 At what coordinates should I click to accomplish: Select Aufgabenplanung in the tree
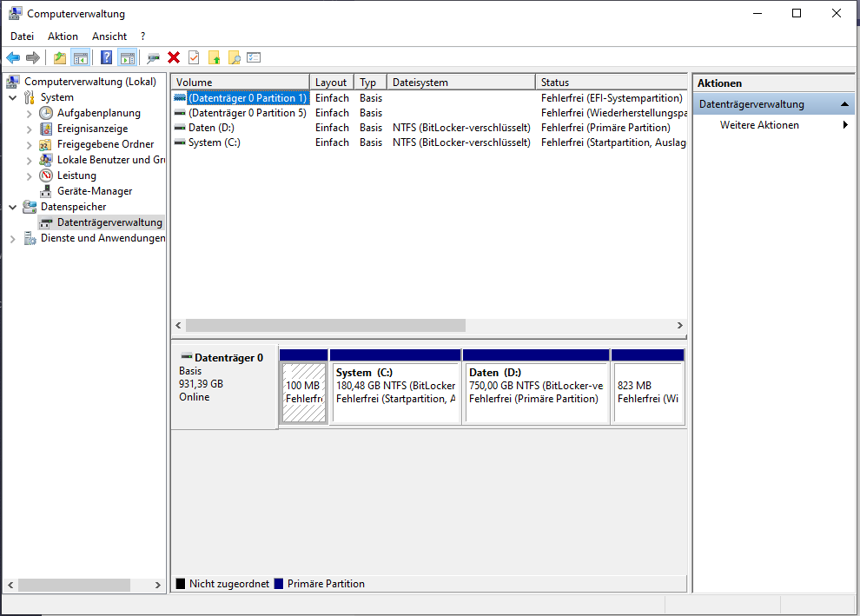coord(99,113)
